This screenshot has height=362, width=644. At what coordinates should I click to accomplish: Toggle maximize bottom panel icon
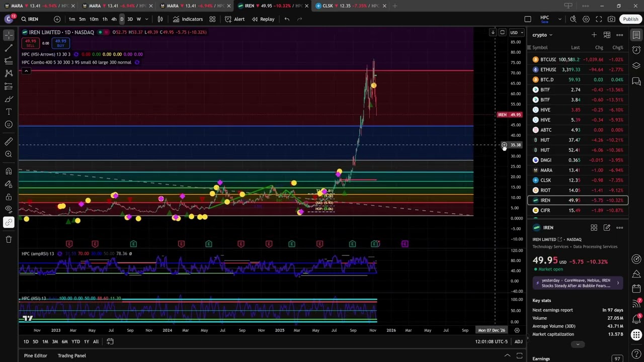tap(519, 355)
